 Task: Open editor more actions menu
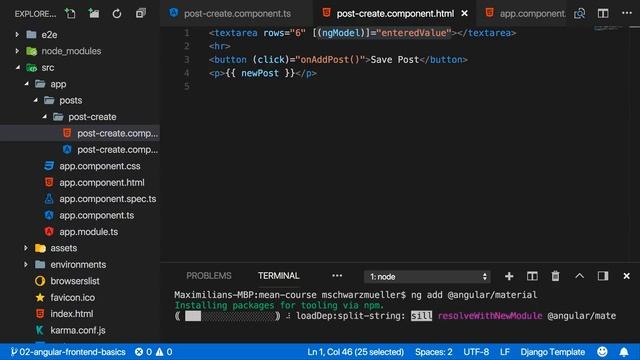pos(627,13)
